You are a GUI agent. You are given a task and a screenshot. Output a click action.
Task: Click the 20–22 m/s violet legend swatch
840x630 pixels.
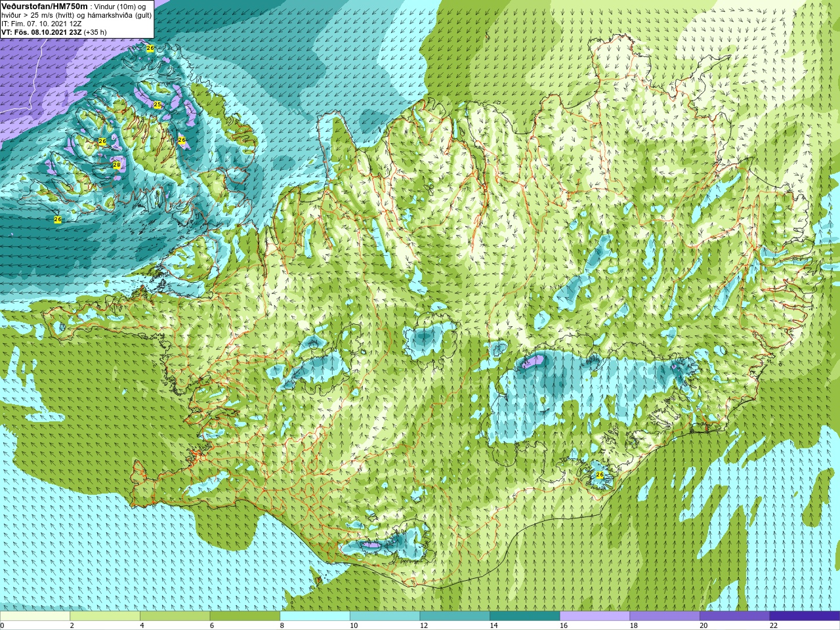734,616
